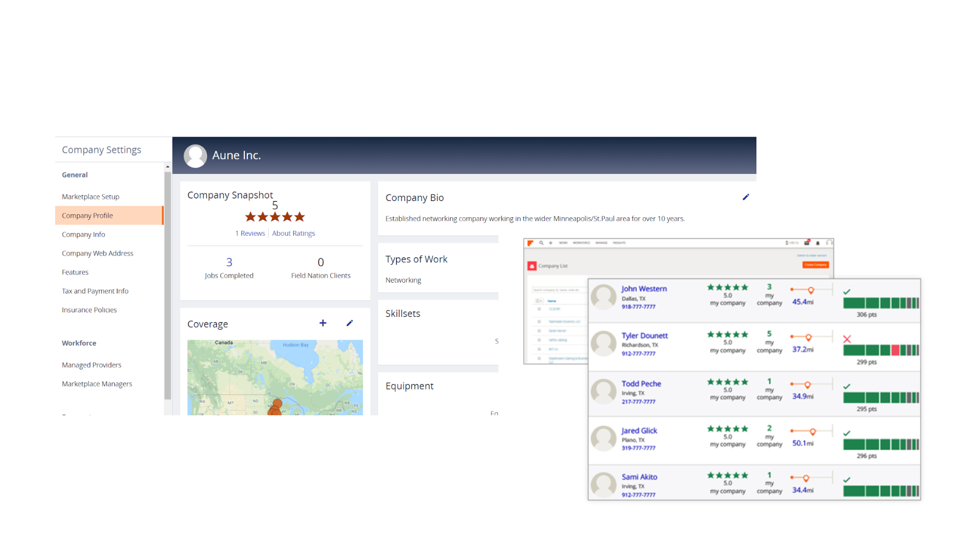Tick the first company row checkbox
Screen dimensions: 980x551
click(x=539, y=309)
